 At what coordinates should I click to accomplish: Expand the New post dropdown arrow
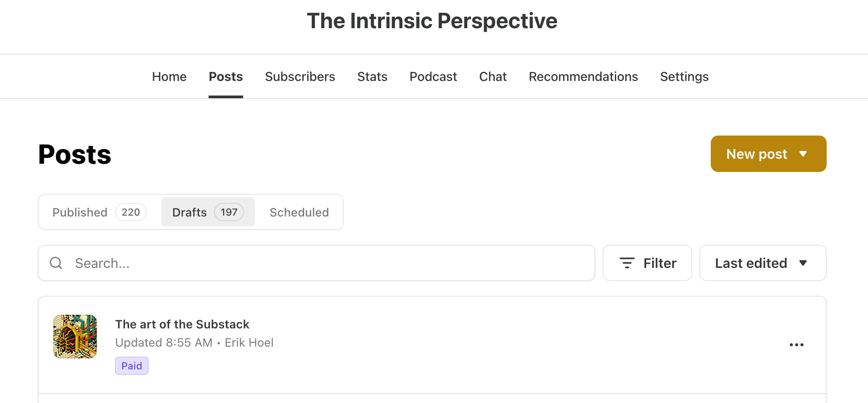coord(803,154)
